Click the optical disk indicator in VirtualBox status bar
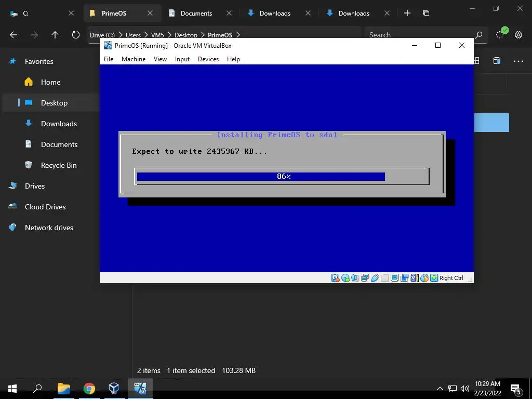 (345, 278)
